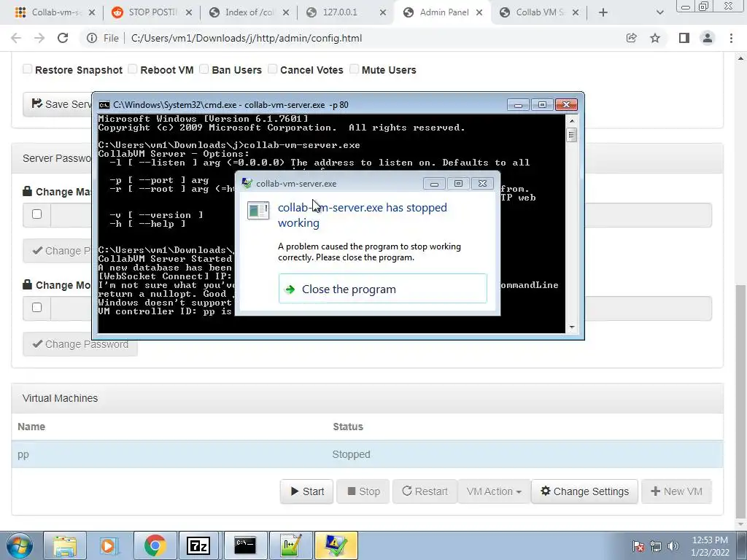
Task: Close the collab-vm-server.exe crash dialog
Action: 482,183
